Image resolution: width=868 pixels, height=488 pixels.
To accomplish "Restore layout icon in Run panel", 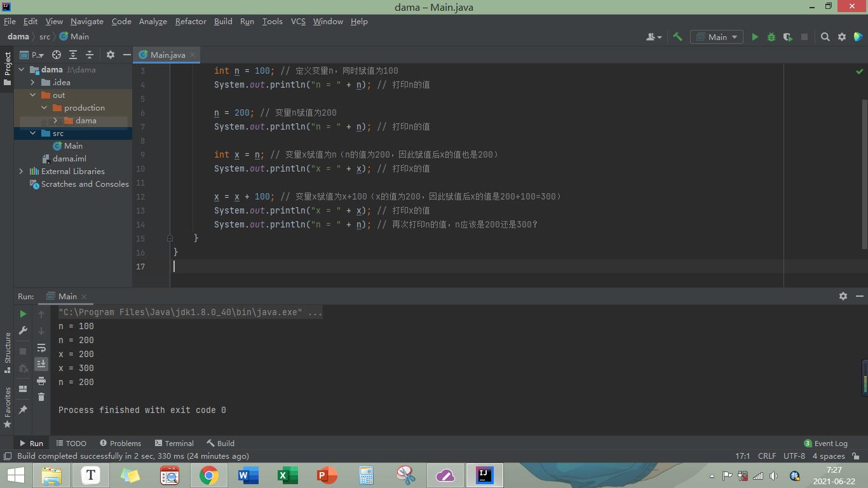I will click(x=23, y=389).
